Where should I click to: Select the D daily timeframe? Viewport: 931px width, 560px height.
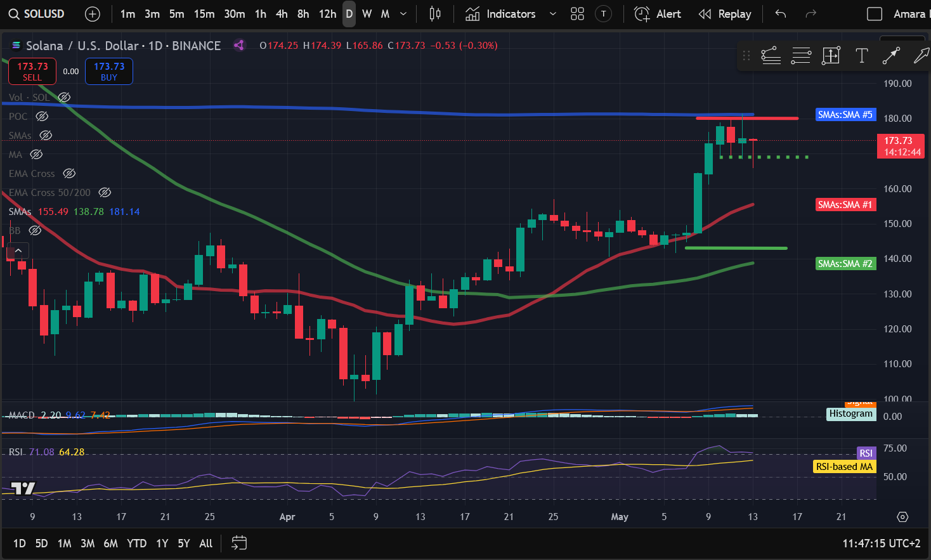pos(349,14)
